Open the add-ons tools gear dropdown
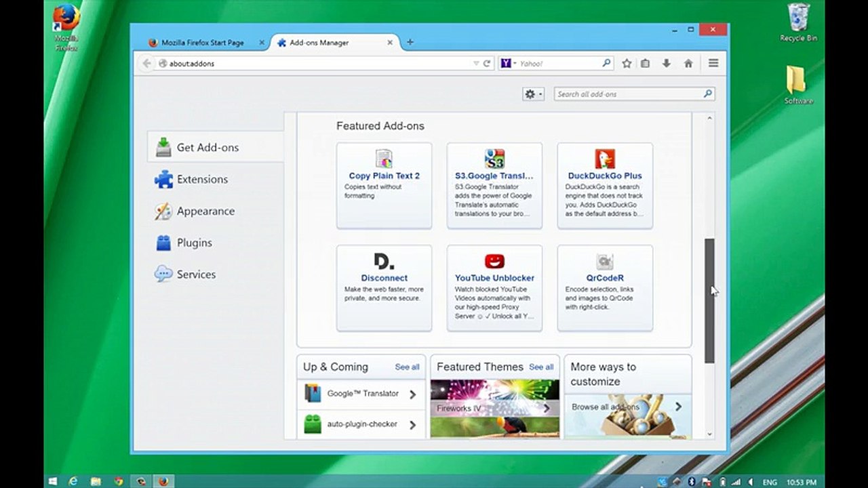The image size is (868, 488). point(533,94)
